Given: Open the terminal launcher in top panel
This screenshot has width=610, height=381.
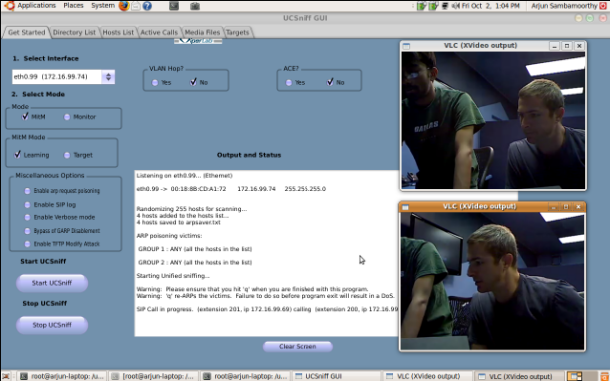Looking at the screenshot, I should 174,6.
